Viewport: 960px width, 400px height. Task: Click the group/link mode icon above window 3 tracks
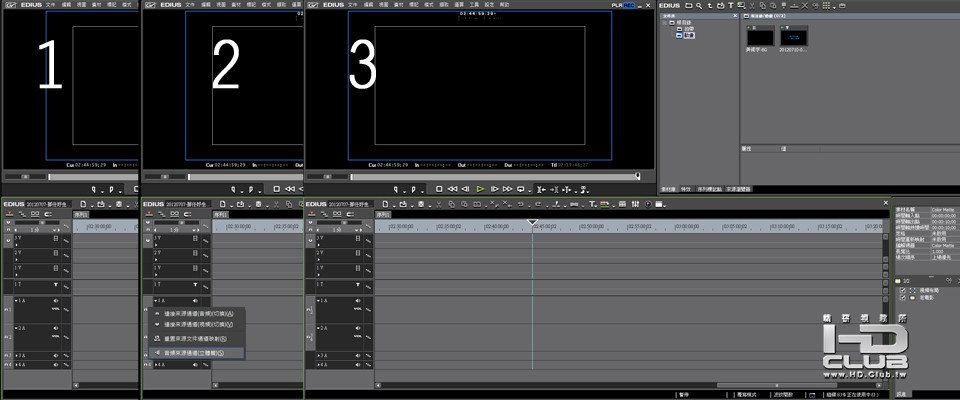(337, 214)
